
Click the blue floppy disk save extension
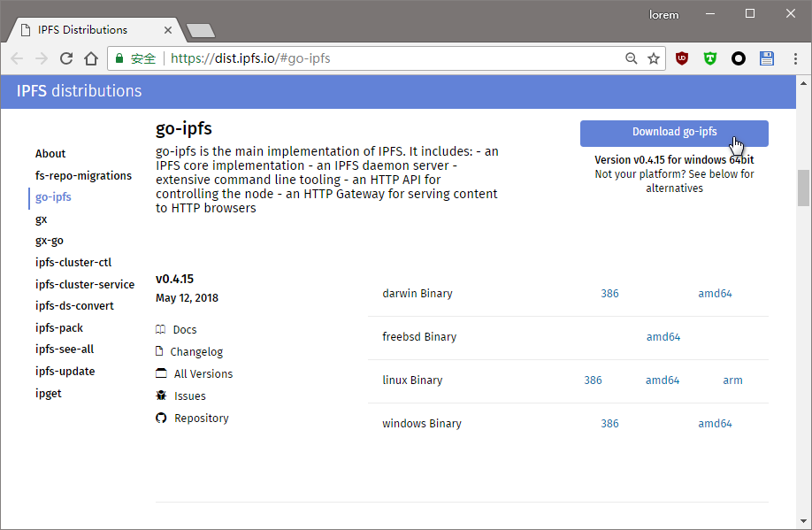(767, 58)
